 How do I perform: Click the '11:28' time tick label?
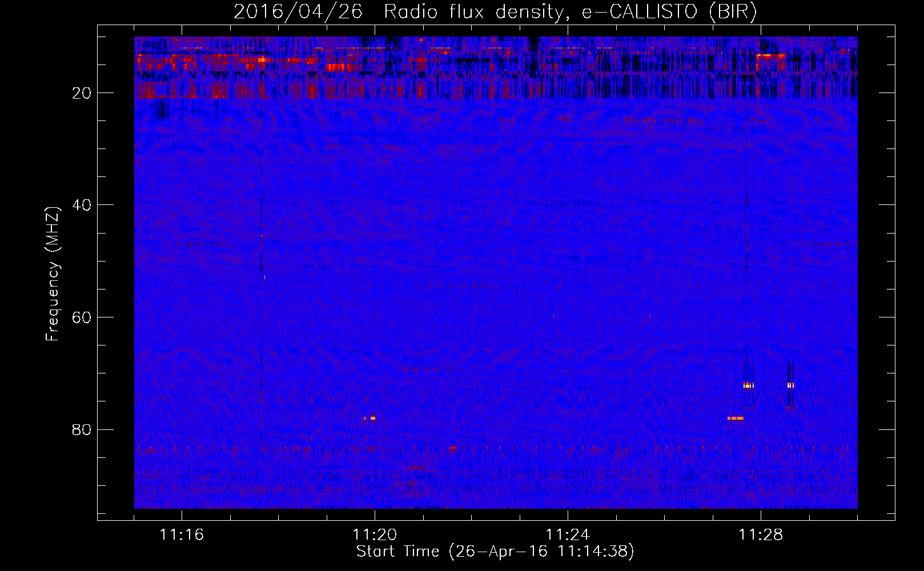click(x=761, y=535)
